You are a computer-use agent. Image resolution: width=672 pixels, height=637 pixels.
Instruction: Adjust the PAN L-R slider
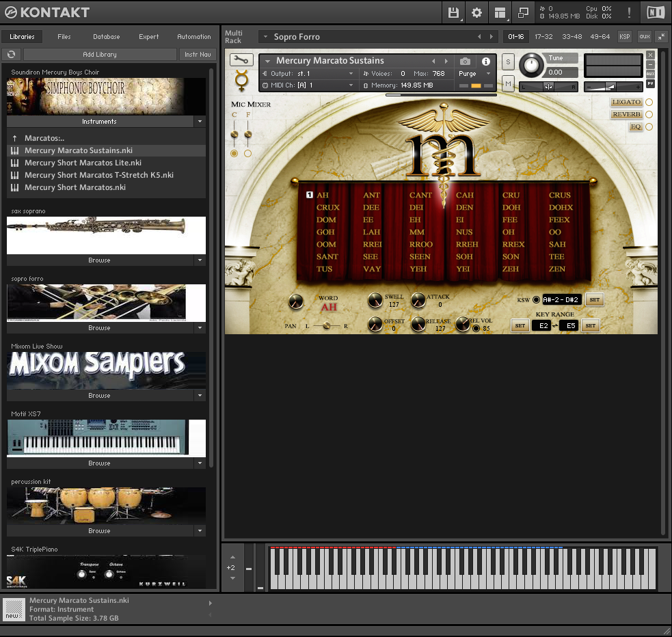(x=327, y=326)
